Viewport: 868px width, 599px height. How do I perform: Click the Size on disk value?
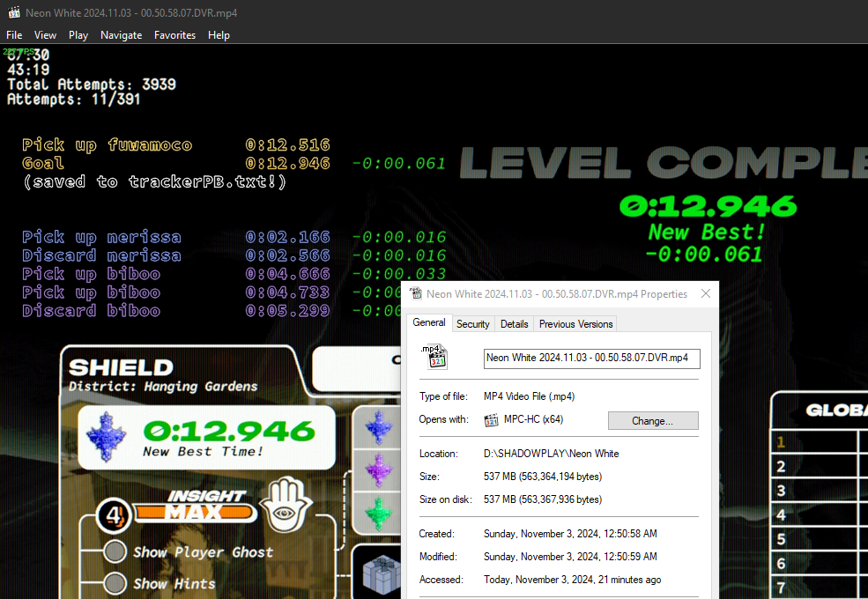click(543, 499)
